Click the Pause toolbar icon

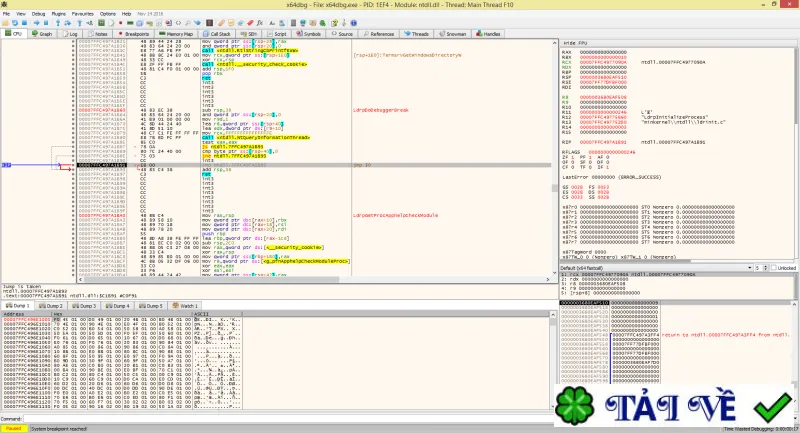click(46, 23)
